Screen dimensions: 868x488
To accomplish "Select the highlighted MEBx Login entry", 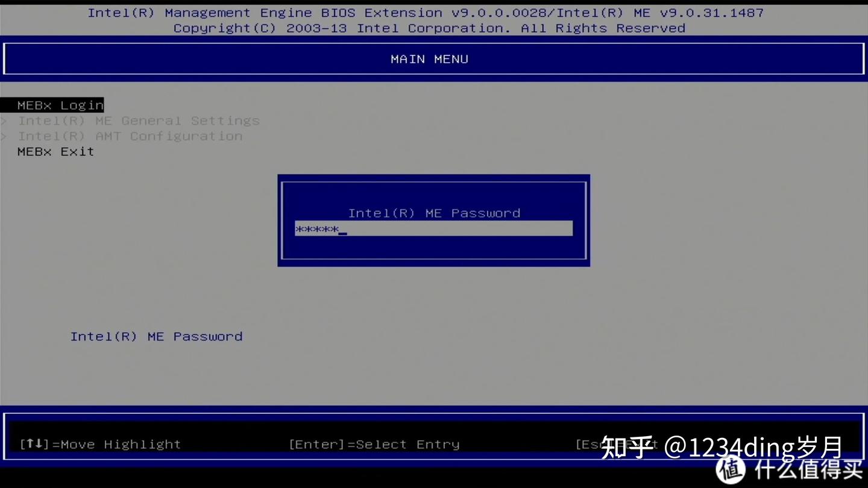I will click(x=59, y=105).
